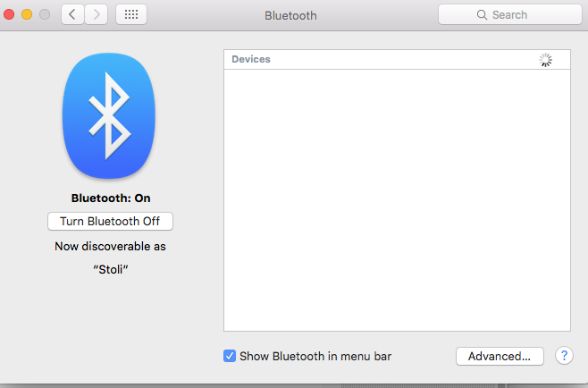The height and width of the screenshot is (388, 588).
Task: Click the Devices list header
Action: click(x=251, y=59)
